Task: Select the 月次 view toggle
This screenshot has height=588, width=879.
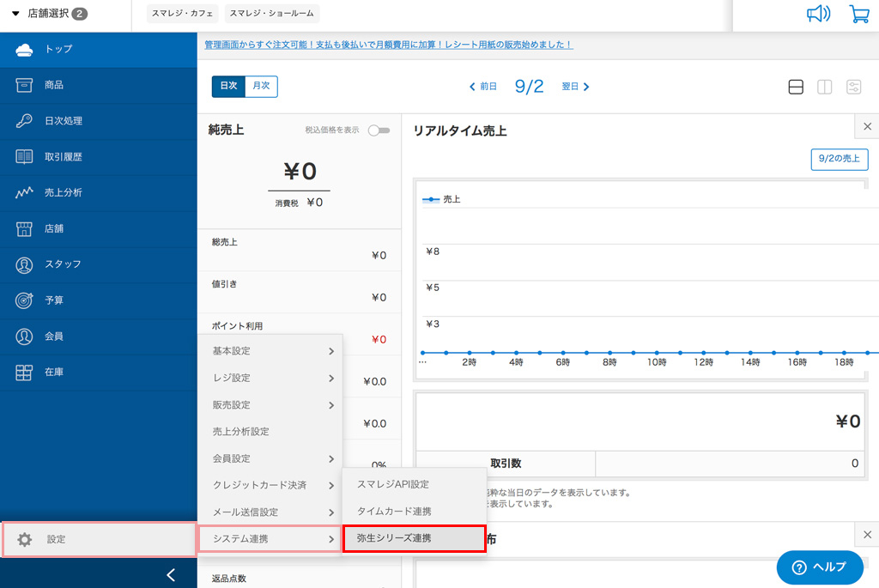Action: [261, 87]
